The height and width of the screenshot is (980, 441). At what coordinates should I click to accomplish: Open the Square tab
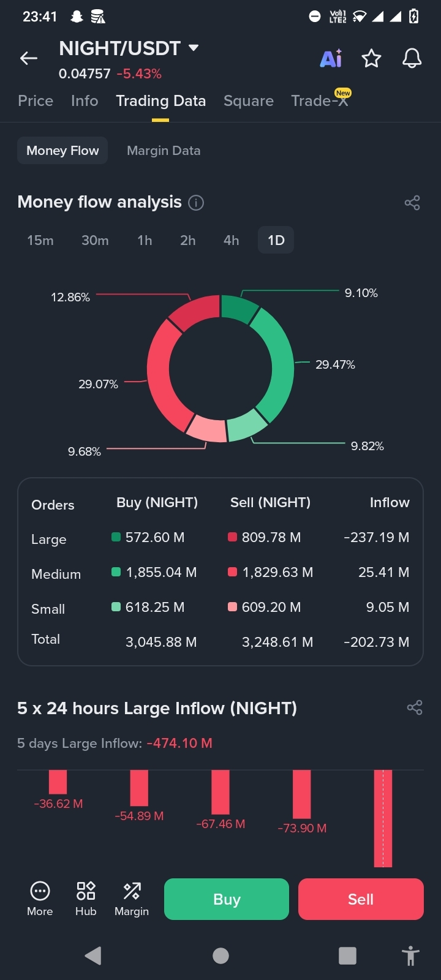[248, 101]
